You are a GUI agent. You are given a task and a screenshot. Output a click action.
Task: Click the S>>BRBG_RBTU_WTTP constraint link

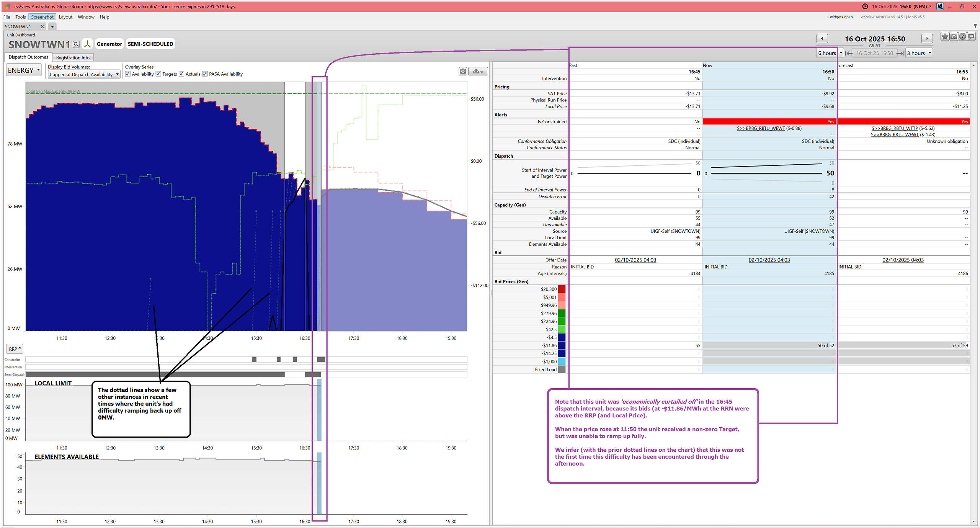pos(894,128)
